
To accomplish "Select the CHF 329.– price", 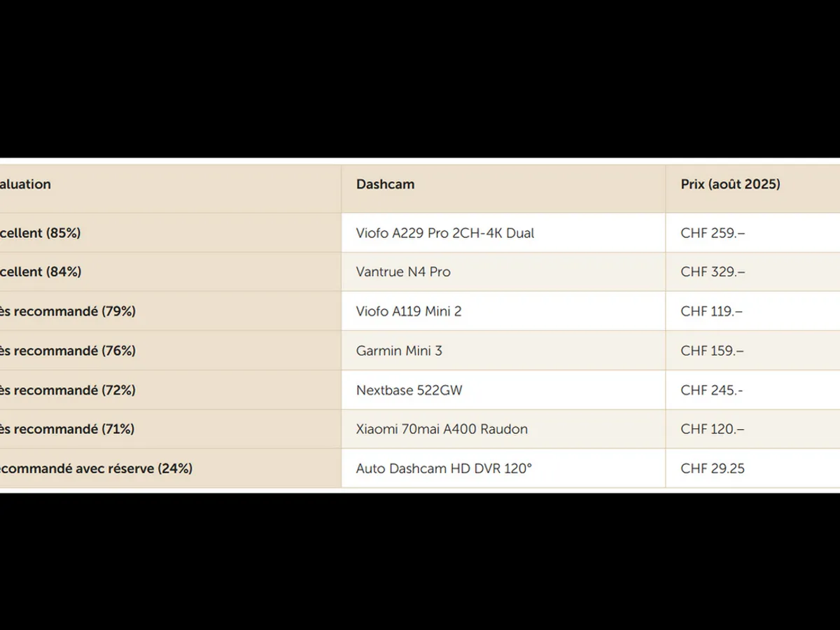I will pyautogui.click(x=713, y=272).
